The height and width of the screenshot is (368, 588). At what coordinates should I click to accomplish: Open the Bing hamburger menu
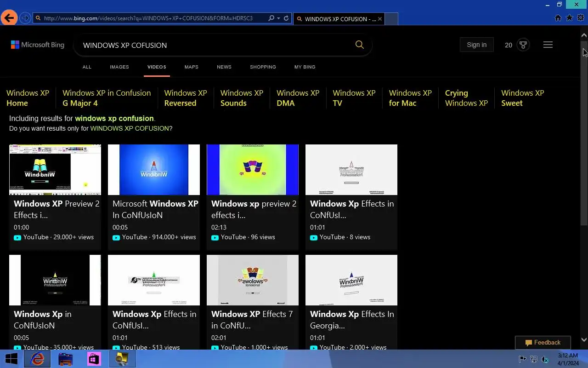(548, 45)
